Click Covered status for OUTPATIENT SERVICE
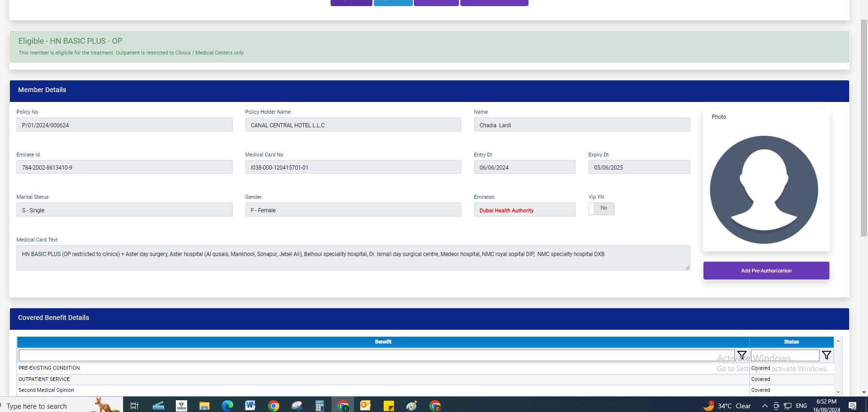Viewport: 868px width, 412px height. (761, 379)
